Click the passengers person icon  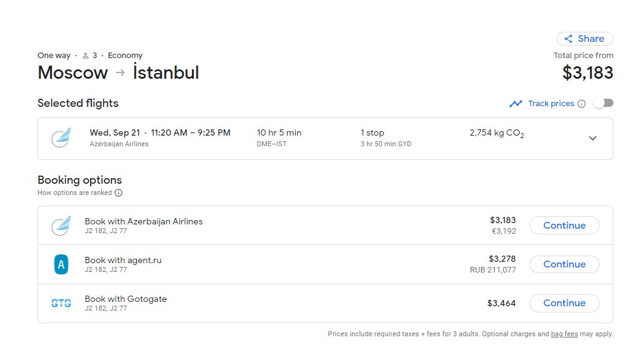86,56
